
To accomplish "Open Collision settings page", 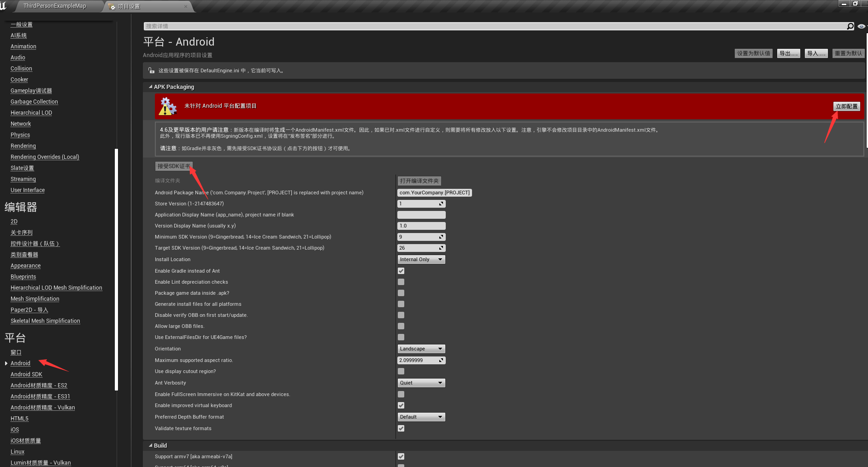I will [x=21, y=69].
